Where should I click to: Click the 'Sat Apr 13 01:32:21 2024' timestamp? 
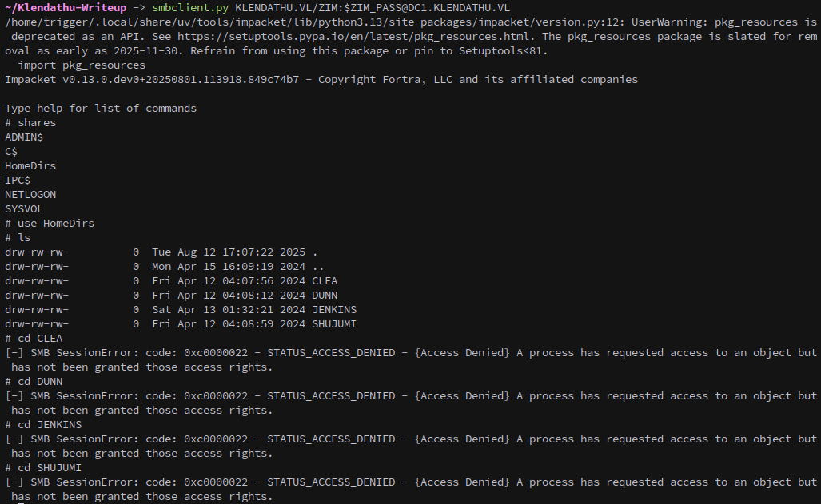[229, 310]
